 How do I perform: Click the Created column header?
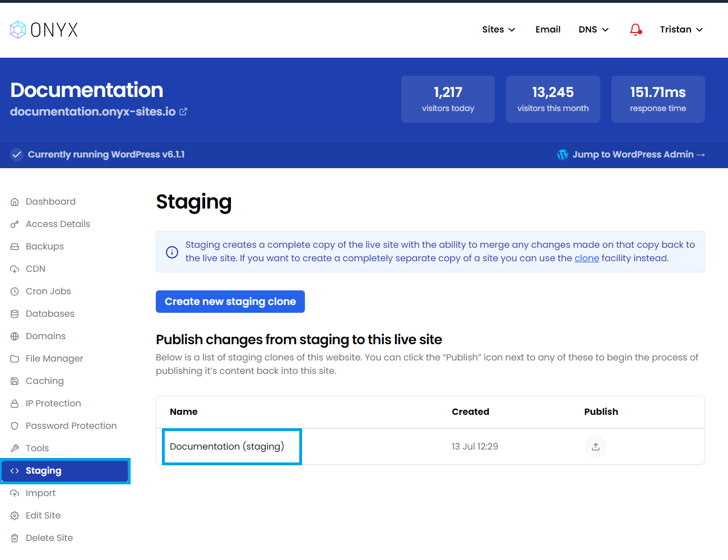click(470, 411)
